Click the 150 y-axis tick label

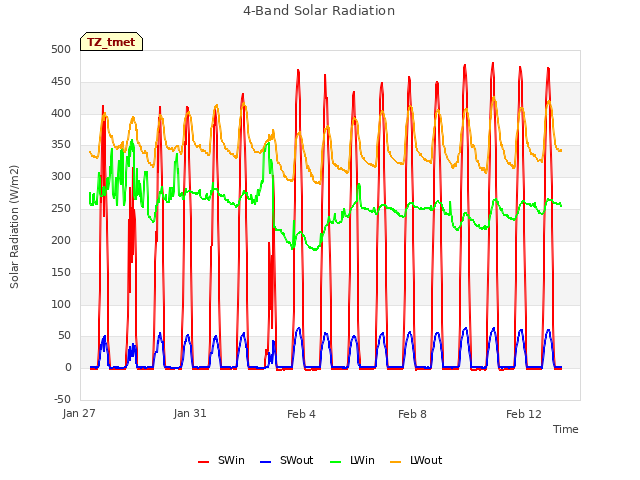(61, 272)
